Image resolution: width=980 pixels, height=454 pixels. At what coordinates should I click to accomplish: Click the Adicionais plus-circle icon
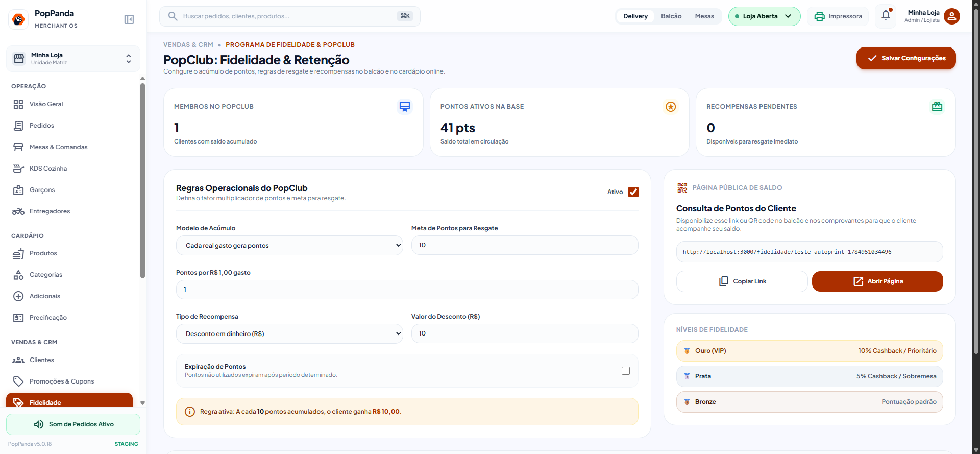click(x=18, y=296)
